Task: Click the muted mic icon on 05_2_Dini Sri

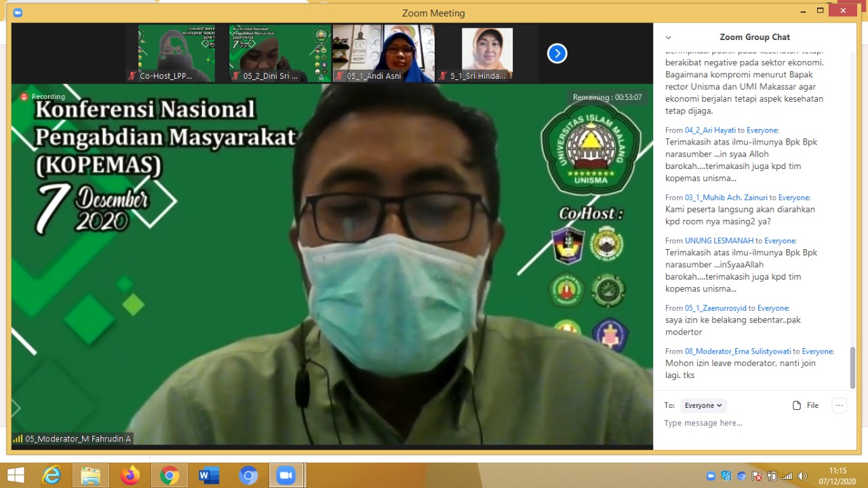Action: point(236,76)
